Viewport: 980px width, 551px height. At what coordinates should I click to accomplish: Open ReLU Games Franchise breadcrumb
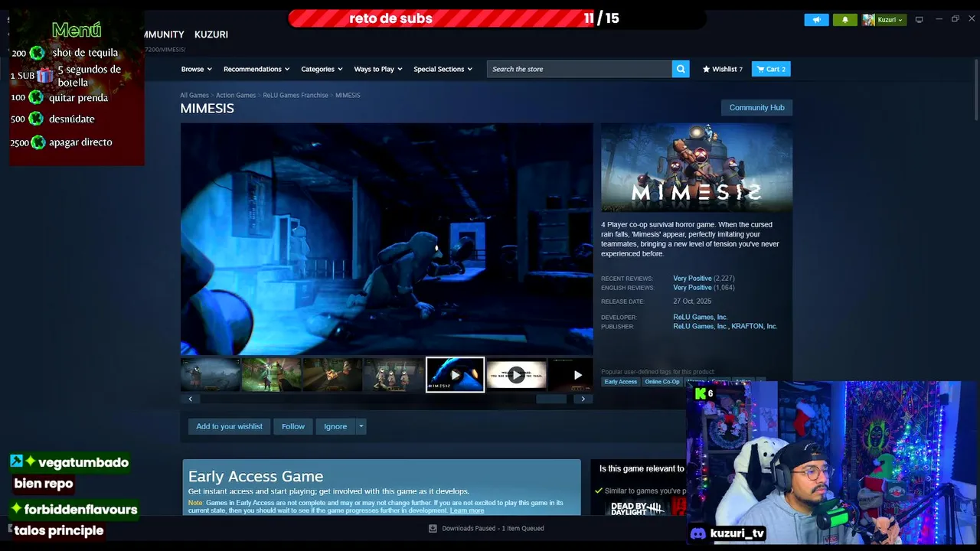tap(296, 95)
